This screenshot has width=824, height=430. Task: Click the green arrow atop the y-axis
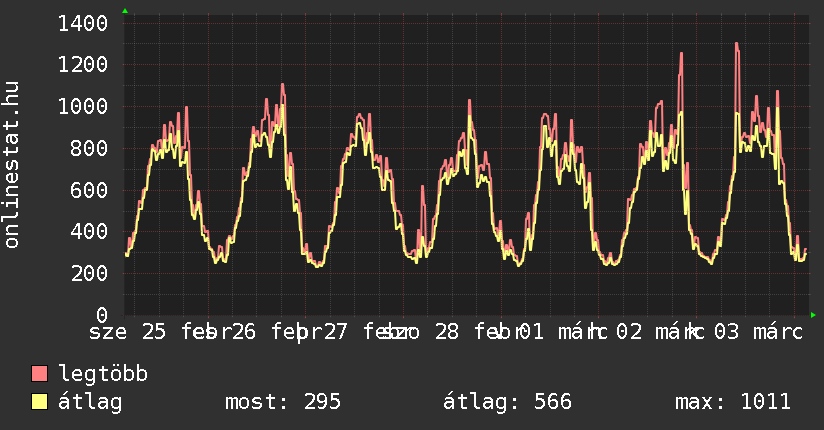125,11
